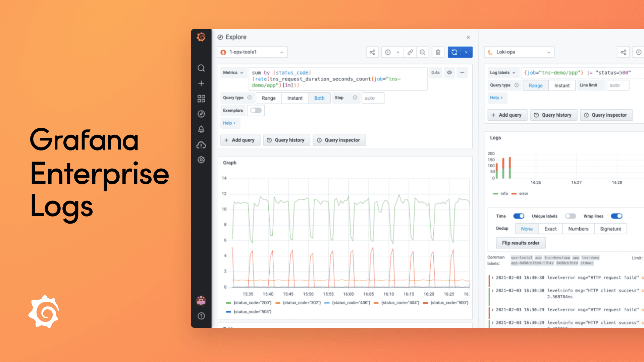Click the share query icon

(372, 52)
